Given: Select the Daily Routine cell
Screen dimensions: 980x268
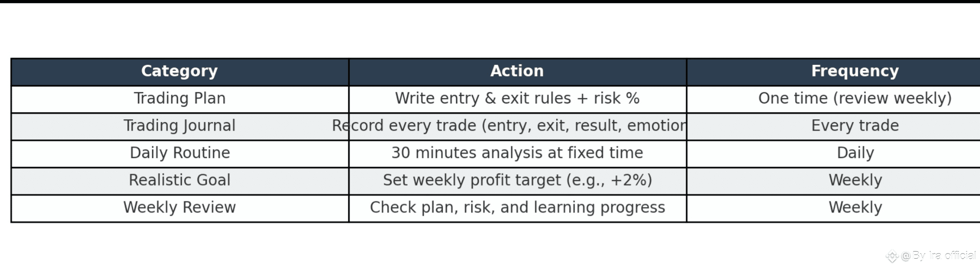Looking at the screenshot, I should coord(180,154).
